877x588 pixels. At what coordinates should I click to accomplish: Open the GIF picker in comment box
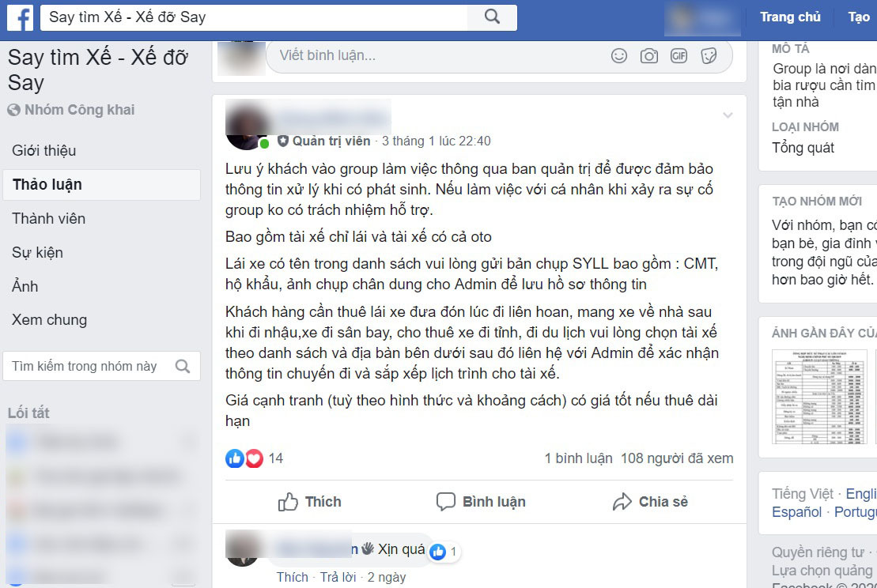pos(679,56)
